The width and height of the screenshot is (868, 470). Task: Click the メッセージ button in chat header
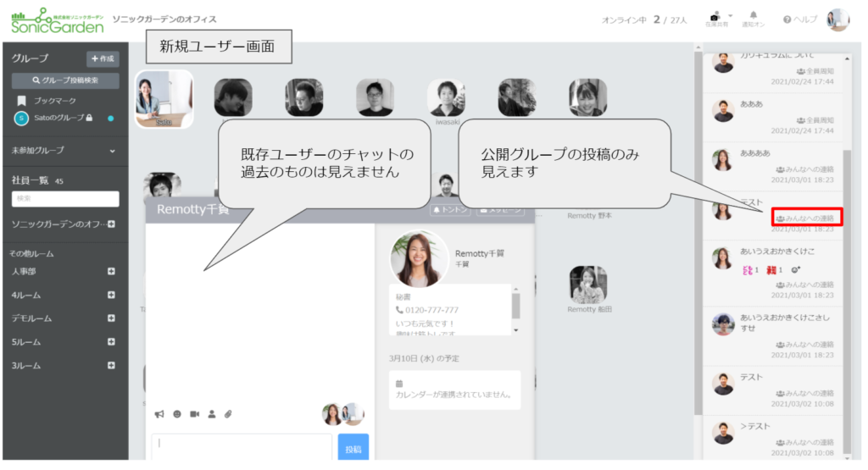tap(500, 209)
